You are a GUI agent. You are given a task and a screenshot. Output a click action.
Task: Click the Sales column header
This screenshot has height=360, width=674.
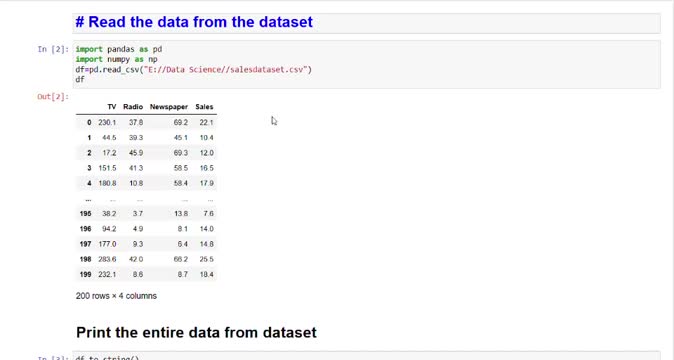coord(204,107)
